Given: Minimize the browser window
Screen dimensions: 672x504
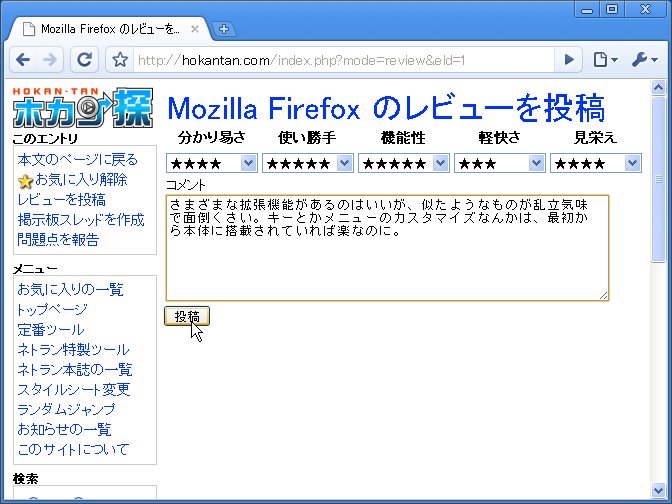Looking at the screenshot, I should pyautogui.click(x=587, y=9).
